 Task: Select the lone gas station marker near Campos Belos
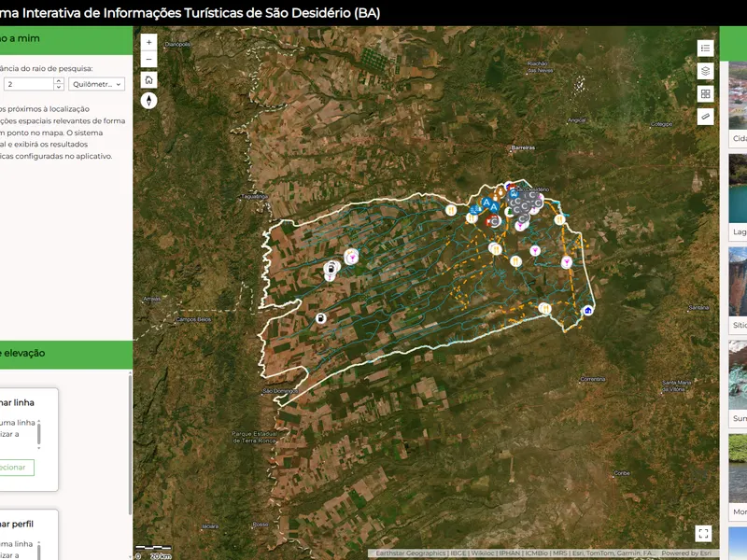321,318
